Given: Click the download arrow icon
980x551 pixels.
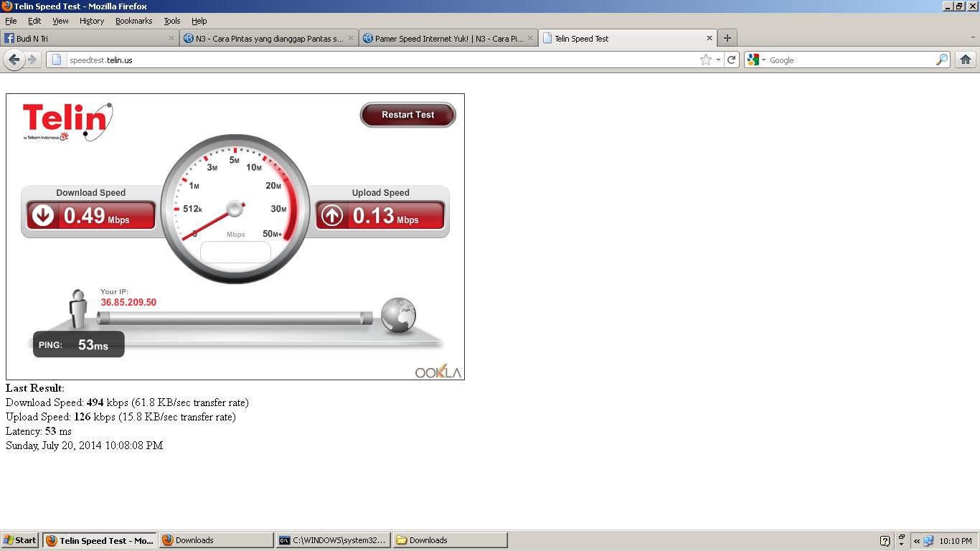Looking at the screenshot, I should click(43, 215).
